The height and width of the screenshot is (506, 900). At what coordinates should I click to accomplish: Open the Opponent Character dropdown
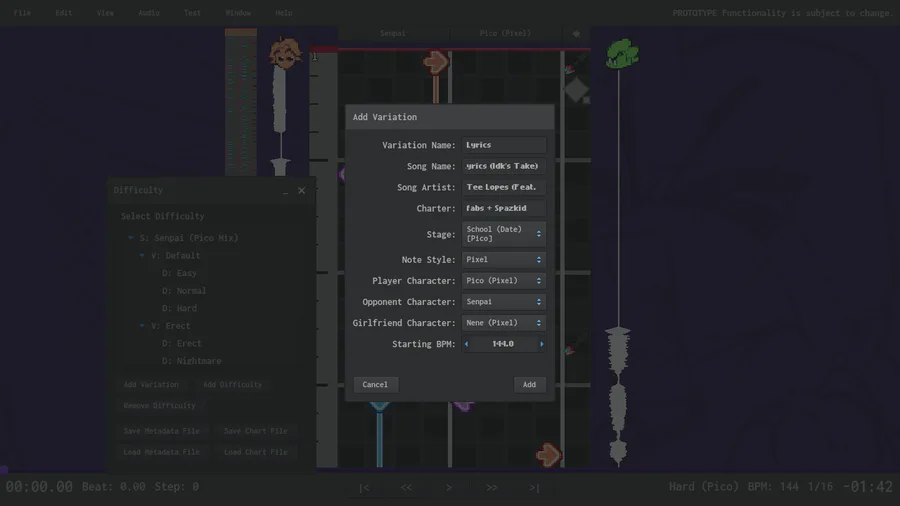click(503, 302)
